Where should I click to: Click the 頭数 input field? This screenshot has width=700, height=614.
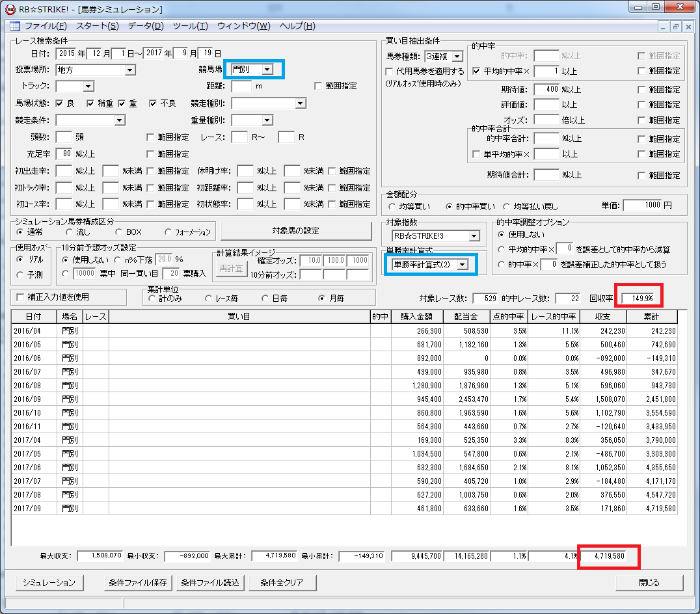64,137
